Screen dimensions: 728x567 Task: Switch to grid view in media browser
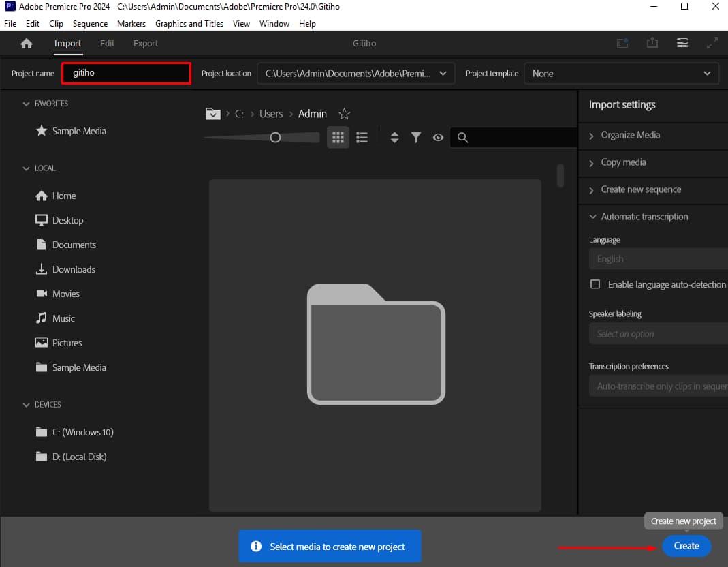coord(338,137)
